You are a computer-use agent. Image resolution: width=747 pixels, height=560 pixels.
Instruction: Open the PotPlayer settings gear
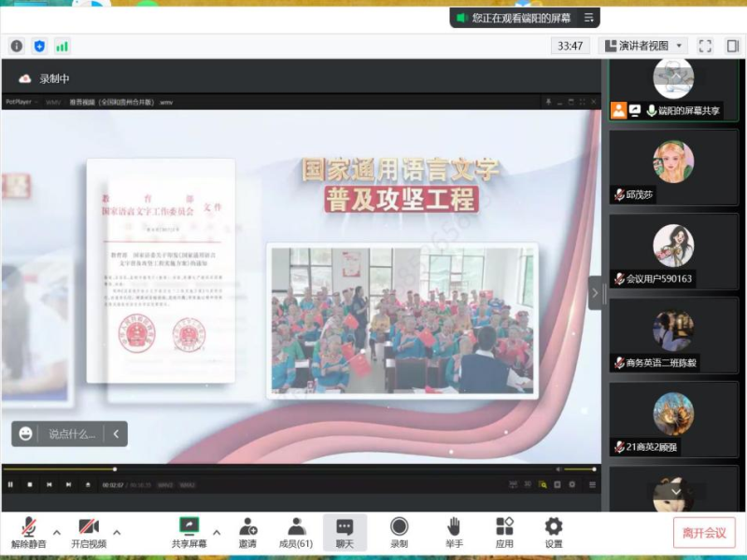coord(572,484)
